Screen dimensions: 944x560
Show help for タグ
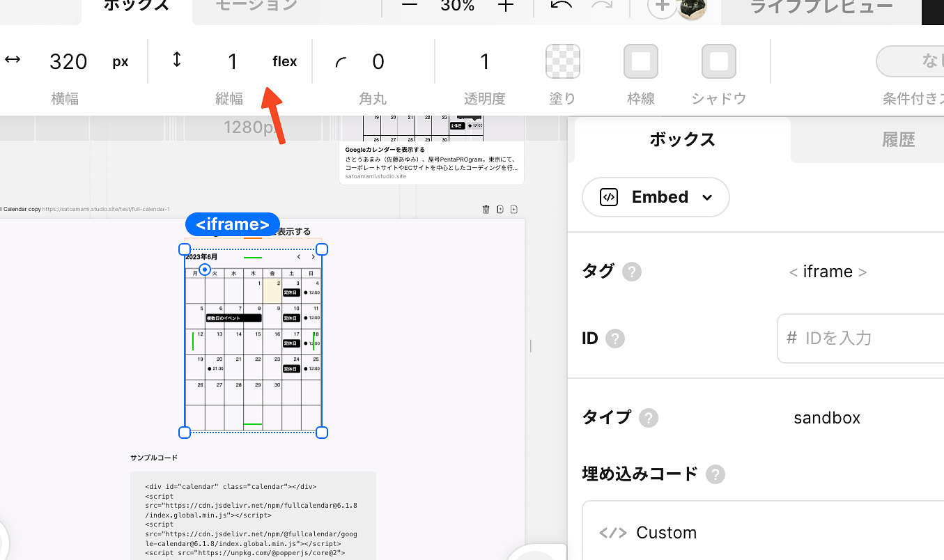point(632,272)
